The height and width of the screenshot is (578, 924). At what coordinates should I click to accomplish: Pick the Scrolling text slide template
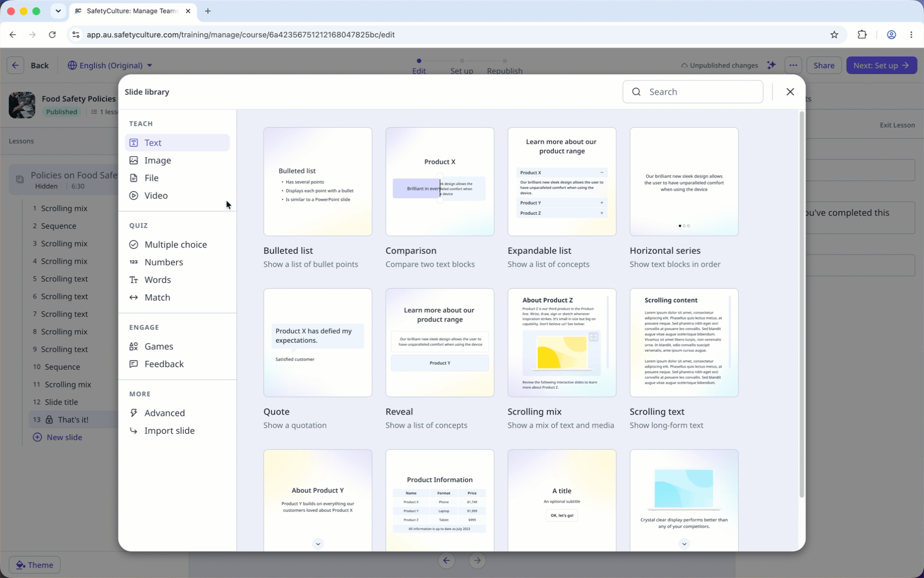pos(684,342)
